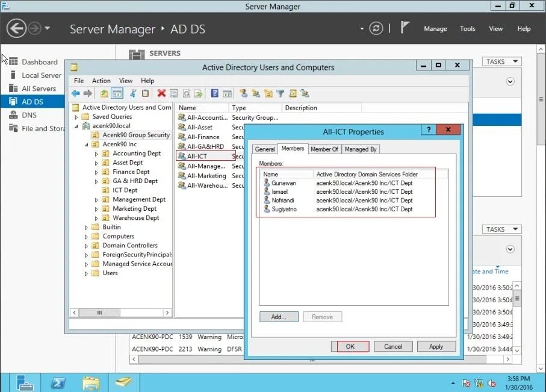Click the tree pane horizontal scrollbar thumb

point(99,313)
